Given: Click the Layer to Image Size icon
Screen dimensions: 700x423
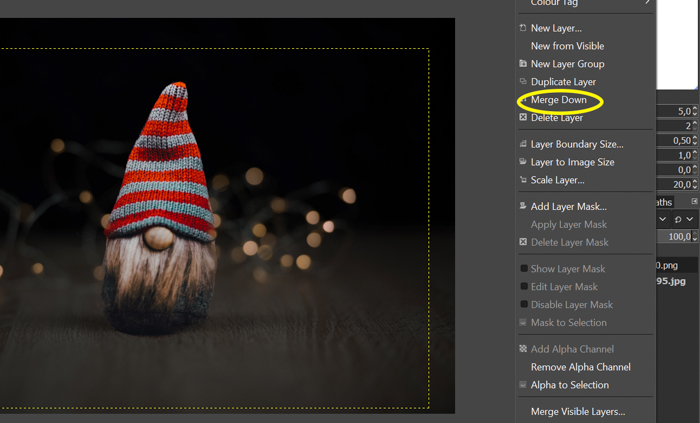Looking at the screenshot, I should coord(523,162).
